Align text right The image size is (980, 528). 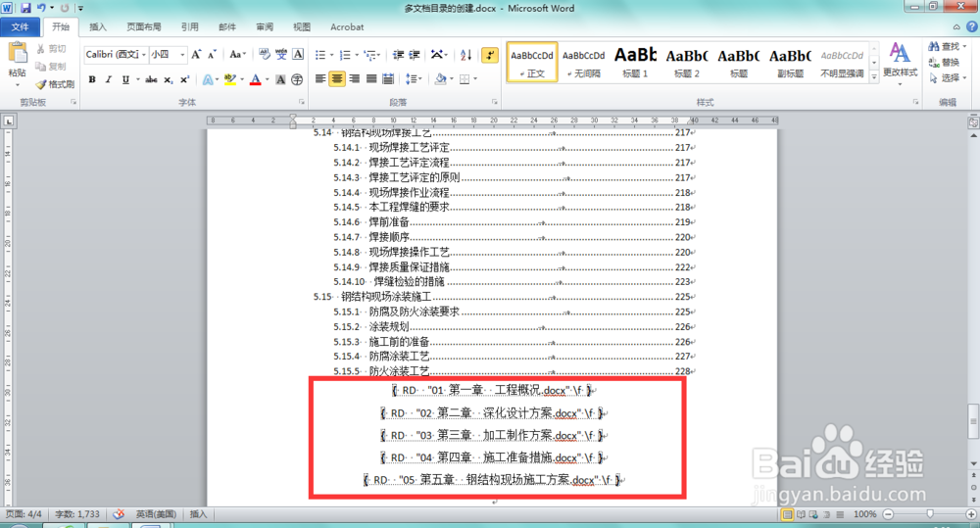tap(355, 78)
